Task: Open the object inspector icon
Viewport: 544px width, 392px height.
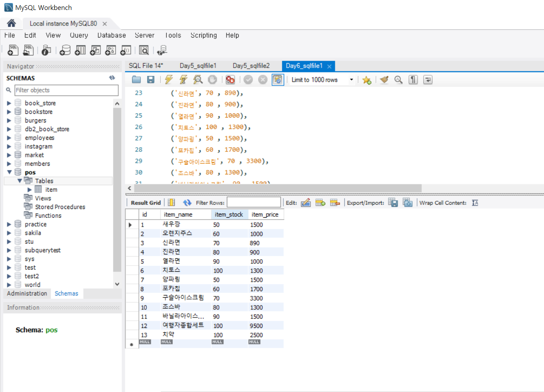Action: pyautogui.click(x=46, y=50)
